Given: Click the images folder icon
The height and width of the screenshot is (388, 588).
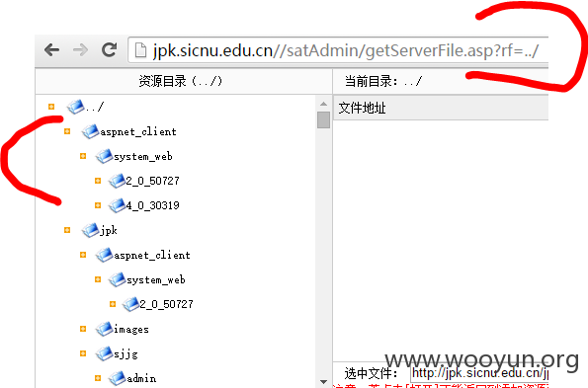Looking at the screenshot, I should tap(104, 329).
